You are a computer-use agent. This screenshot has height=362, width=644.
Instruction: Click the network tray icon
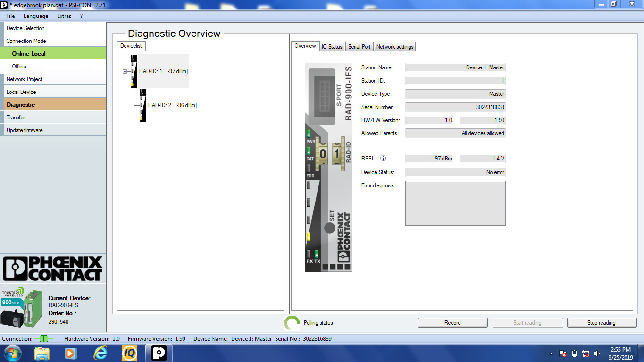pyautogui.click(x=586, y=354)
